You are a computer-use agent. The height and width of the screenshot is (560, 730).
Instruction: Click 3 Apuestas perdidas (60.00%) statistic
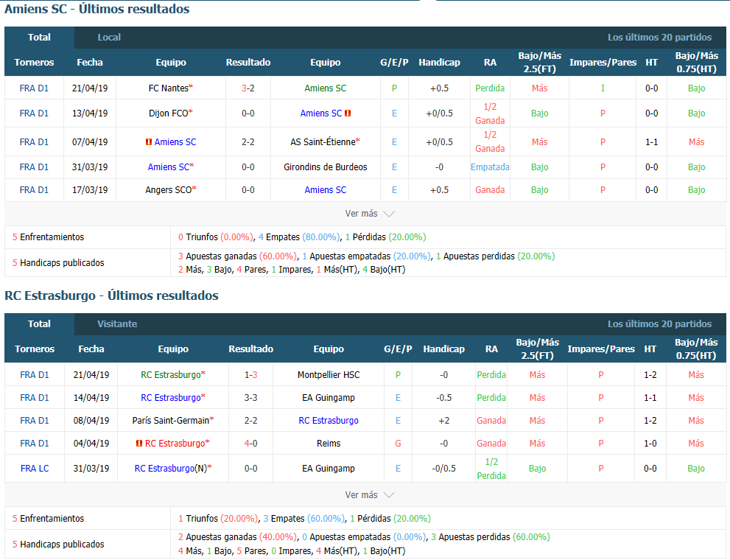tap(491, 536)
